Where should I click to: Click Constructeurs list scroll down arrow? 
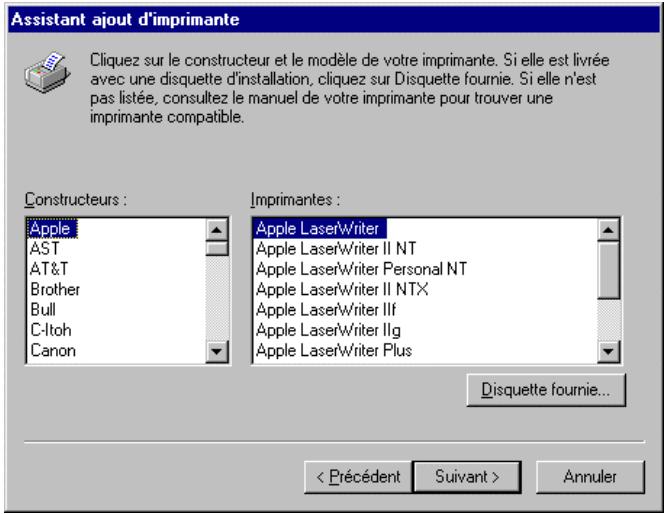coord(217,351)
